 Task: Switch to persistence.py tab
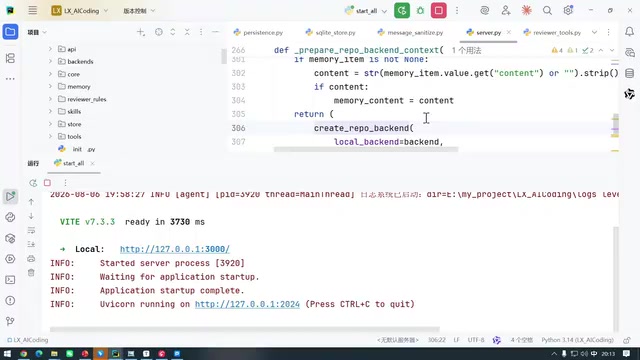click(258, 32)
